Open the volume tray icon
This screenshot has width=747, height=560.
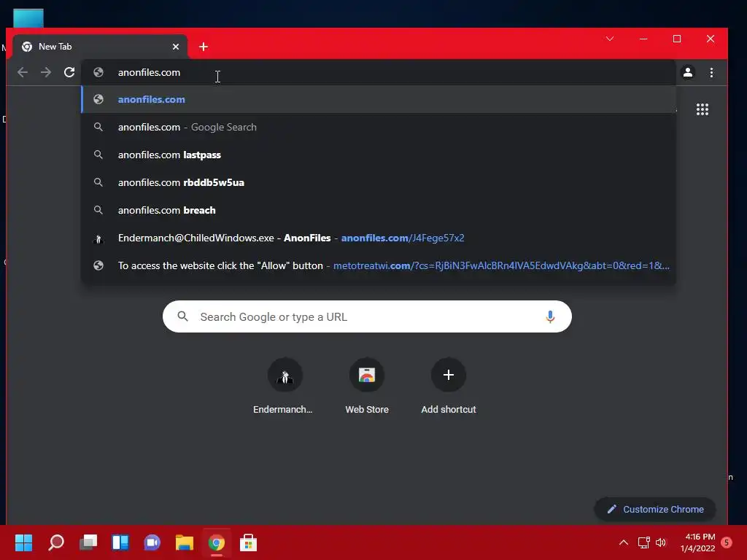[661, 542]
